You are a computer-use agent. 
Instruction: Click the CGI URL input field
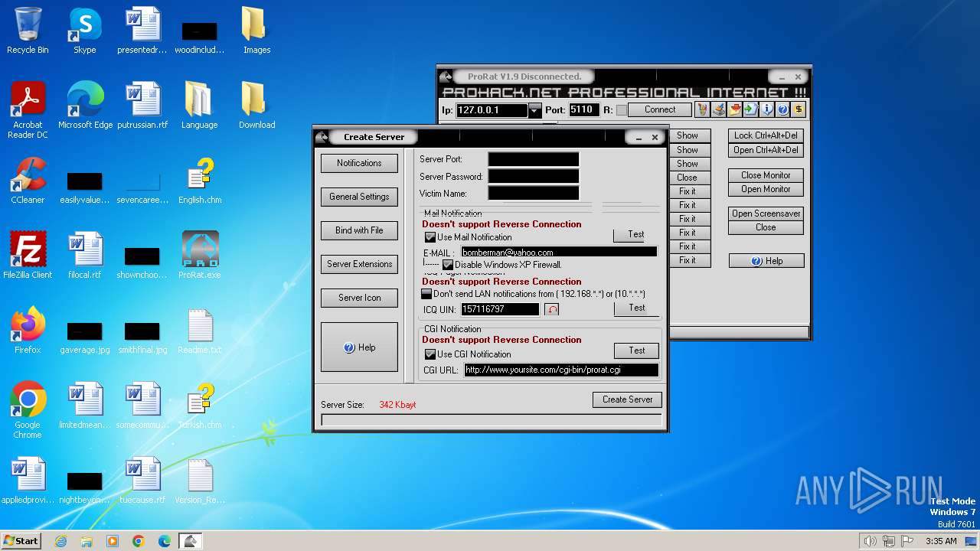pyautogui.click(x=561, y=370)
